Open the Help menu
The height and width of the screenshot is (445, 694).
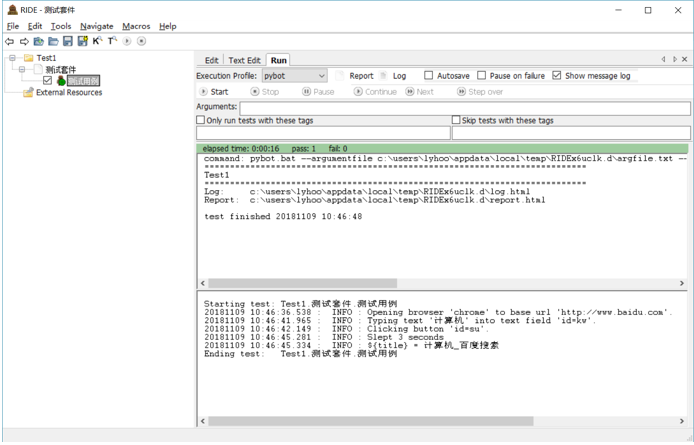[x=168, y=26]
